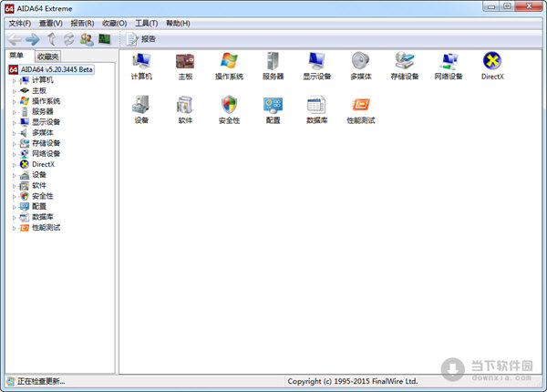Switch to the 收藏夹 tab
This screenshot has width=547, height=392.
pyautogui.click(x=47, y=57)
